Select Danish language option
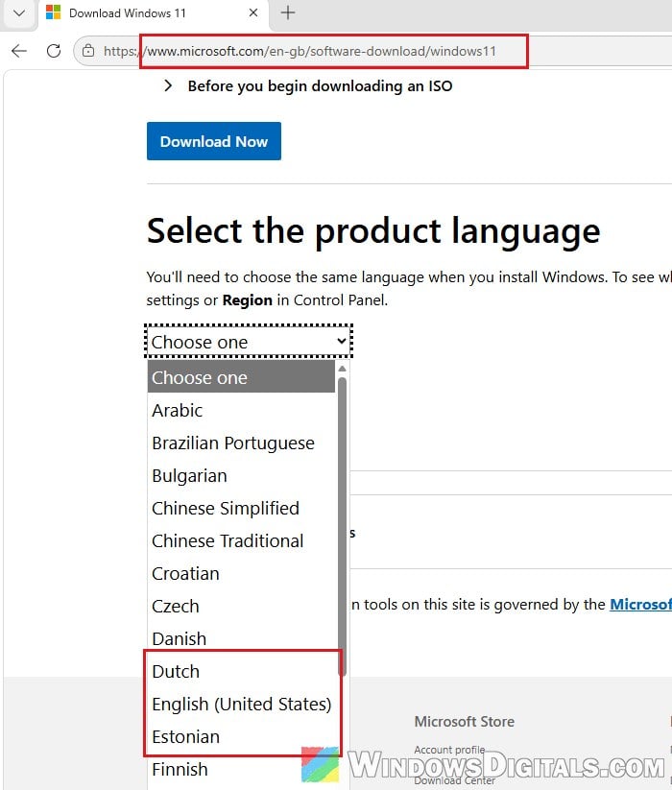 (x=241, y=638)
